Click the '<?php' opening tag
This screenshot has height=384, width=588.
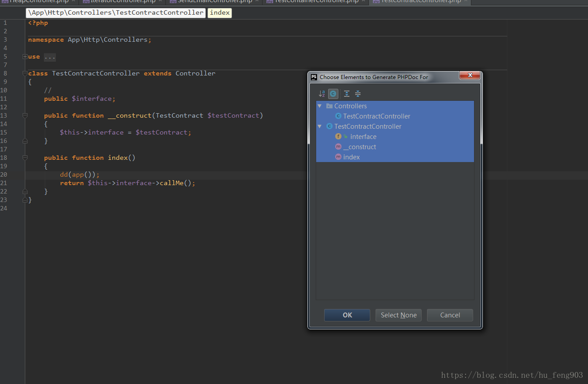(x=38, y=23)
